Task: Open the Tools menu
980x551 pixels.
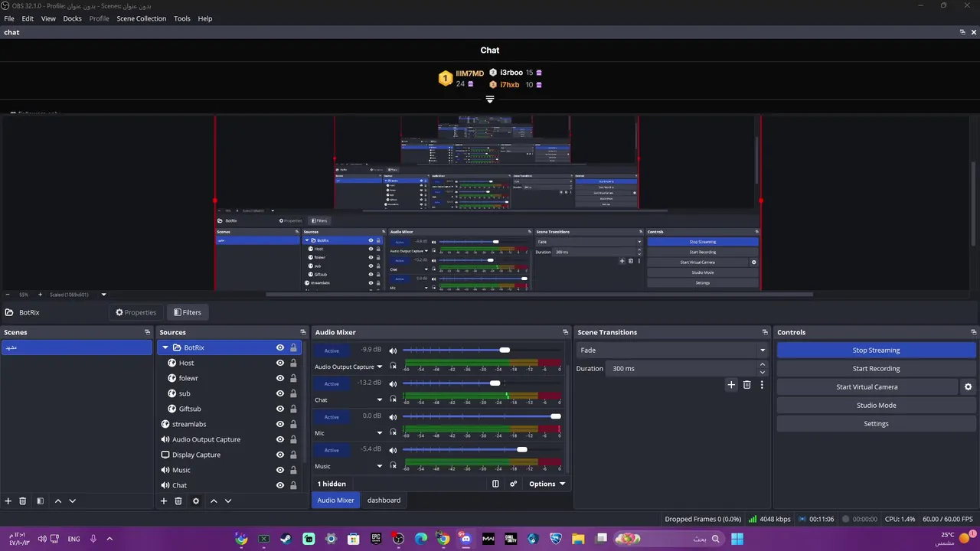Action: point(181,18)
